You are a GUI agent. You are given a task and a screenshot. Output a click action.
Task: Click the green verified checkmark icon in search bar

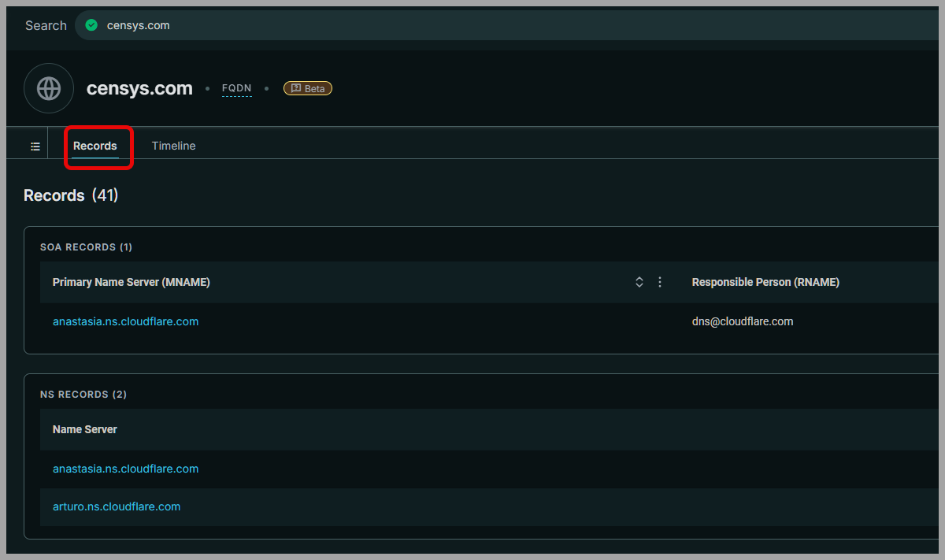(x=91, y=25)
